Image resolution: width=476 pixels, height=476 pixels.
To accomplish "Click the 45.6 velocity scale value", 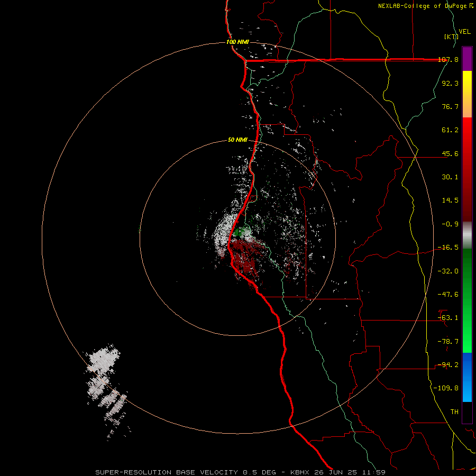I will [450, 153].
